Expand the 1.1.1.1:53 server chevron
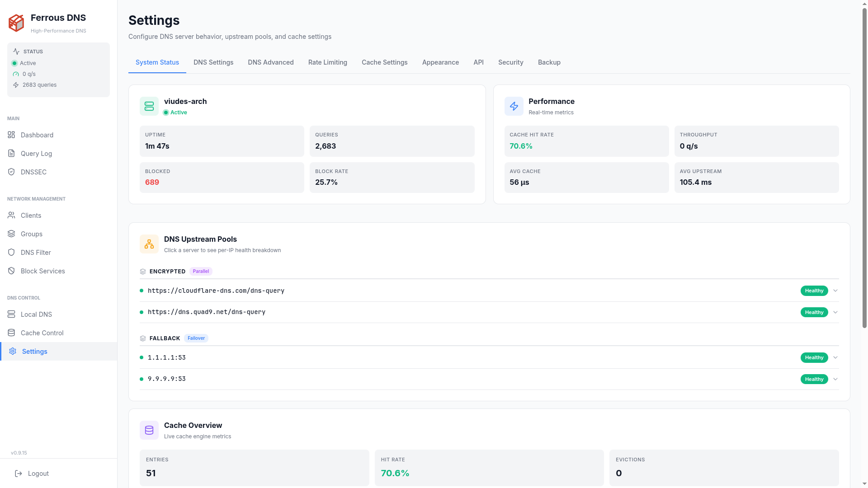 click(835, 357)
